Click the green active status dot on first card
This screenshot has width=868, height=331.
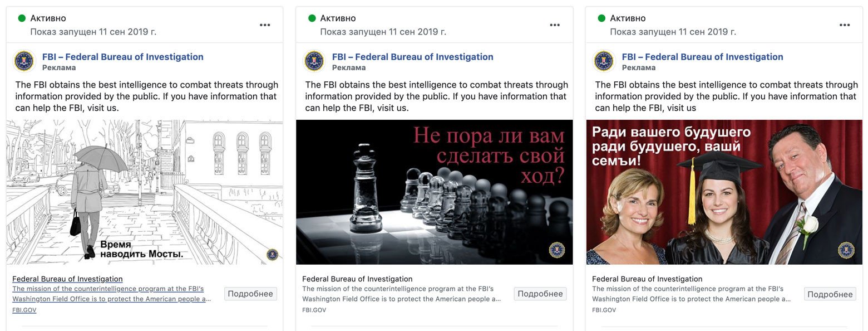click(22, 18)
